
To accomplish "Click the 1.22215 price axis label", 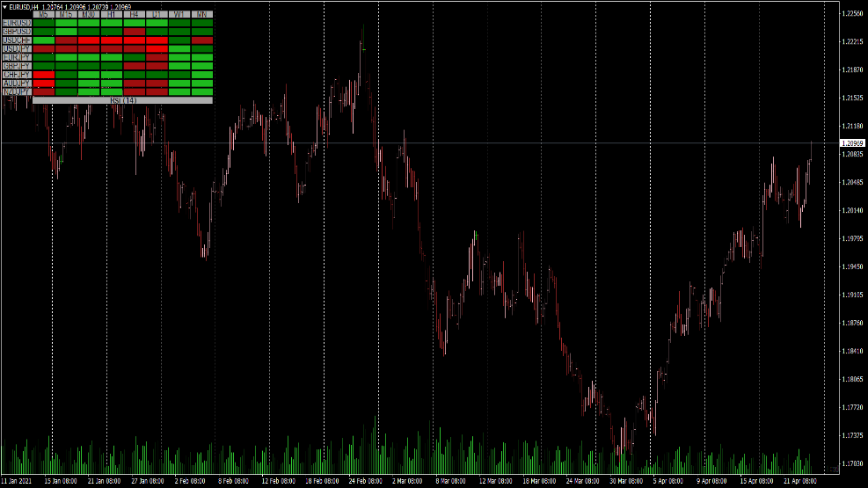I will pyautogui.click(x=852, y=42).
